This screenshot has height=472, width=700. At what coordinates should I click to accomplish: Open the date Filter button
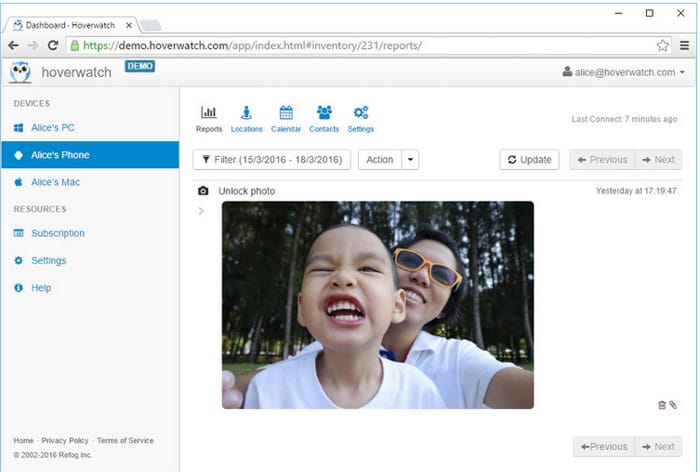272,159
